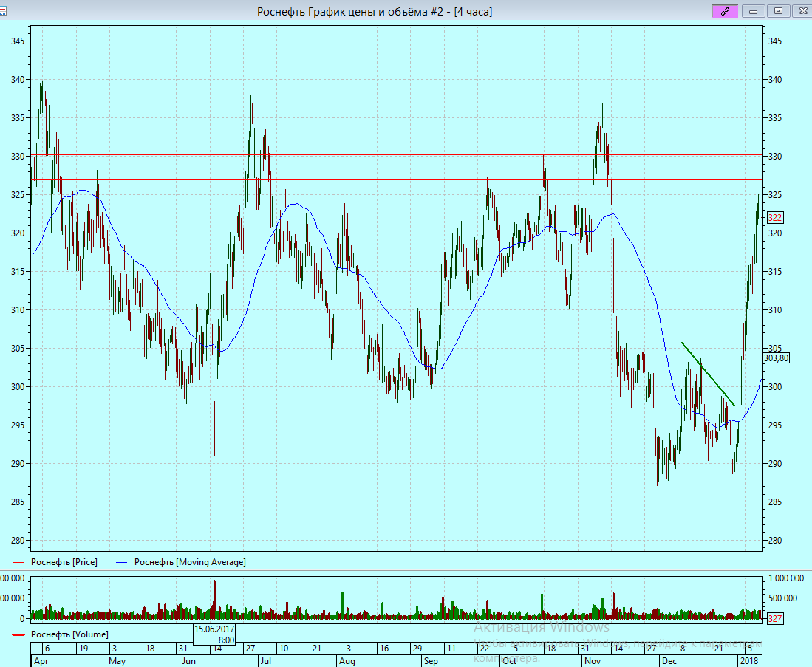Select the green descending trend line
The width and height of the screenshot is (812, 667).
click(x=708, y=374)
